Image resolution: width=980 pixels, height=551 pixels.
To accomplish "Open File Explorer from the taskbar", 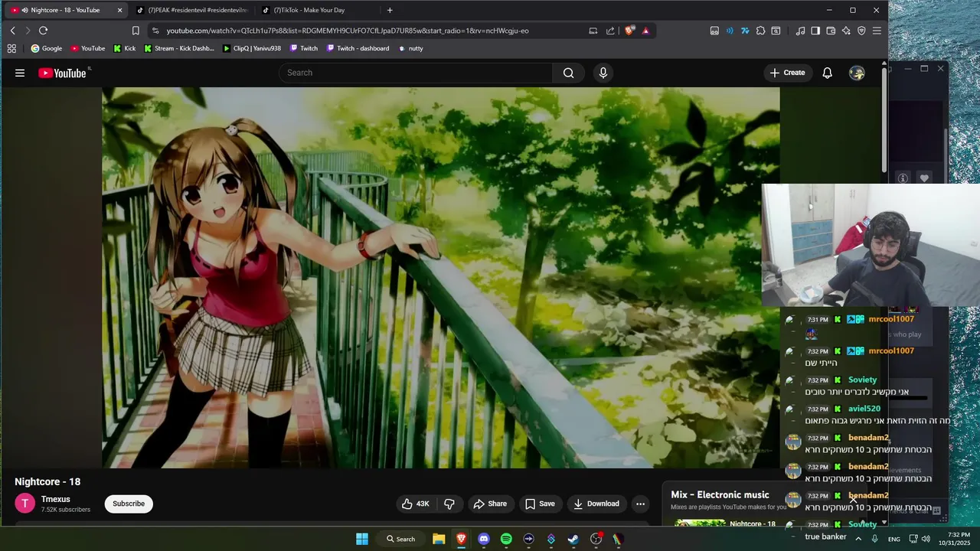I will (x=439, y=539).
